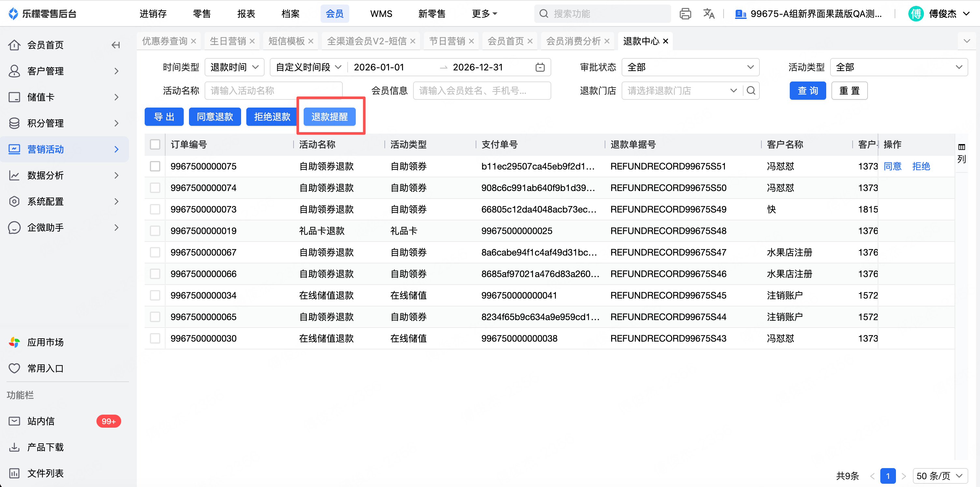The image size is (980, 487).
Task: Click the refund store search magnifier icon
Action: [751, 91]
